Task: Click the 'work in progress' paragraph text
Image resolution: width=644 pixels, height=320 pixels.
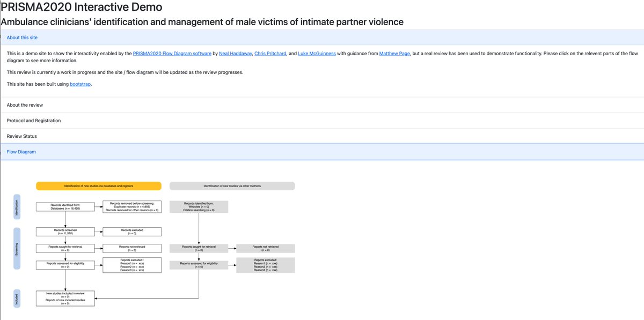Action: (125, 72)
